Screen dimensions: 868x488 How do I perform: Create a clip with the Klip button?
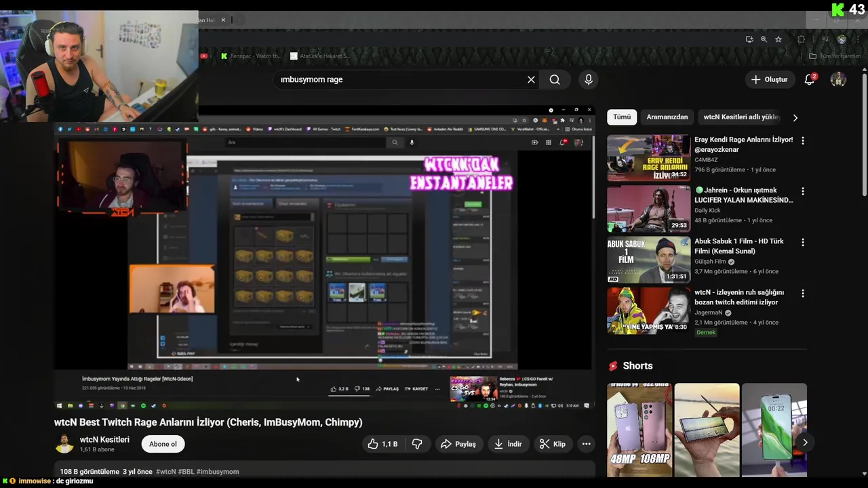pos(552,444)
